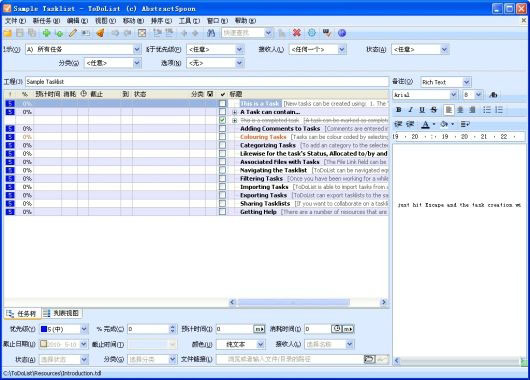Click the binoculars find tasks icon

click(211, 33)
